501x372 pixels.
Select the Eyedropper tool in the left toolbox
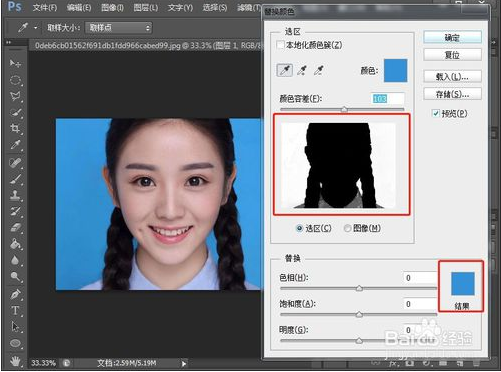(x=15, y=145)
